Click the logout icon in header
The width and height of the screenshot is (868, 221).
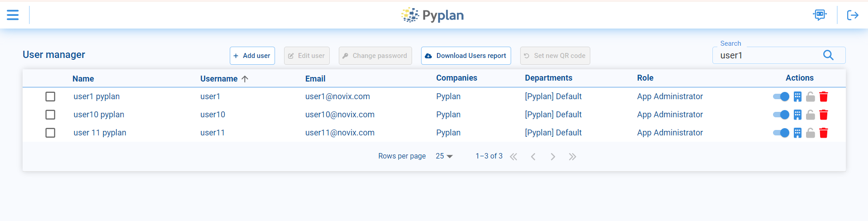[x=852, y=15]
